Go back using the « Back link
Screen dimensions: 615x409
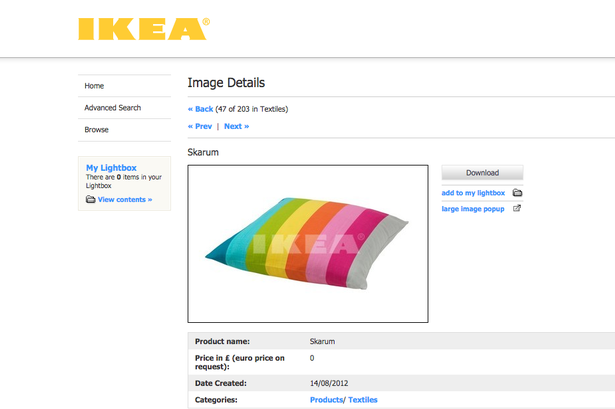(201, 109)
